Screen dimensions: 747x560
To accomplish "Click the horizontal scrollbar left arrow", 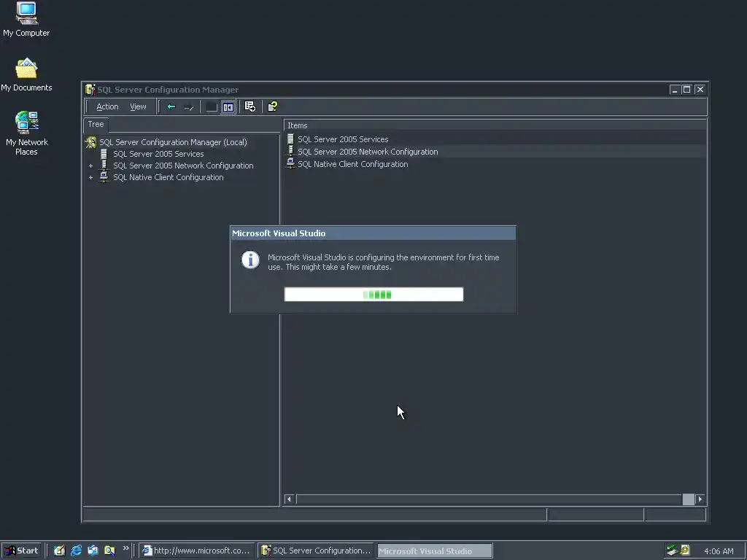I will 289,499.
